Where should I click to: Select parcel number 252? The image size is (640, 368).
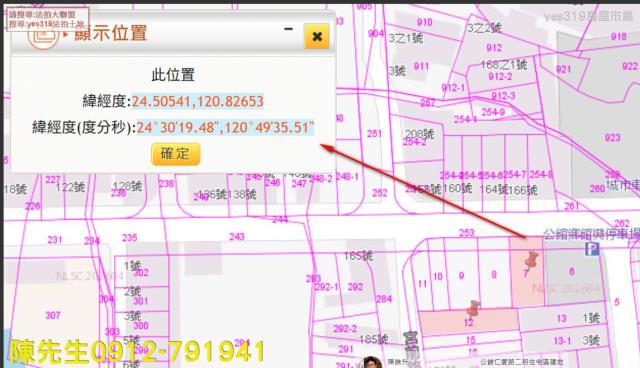click(380, 193)
